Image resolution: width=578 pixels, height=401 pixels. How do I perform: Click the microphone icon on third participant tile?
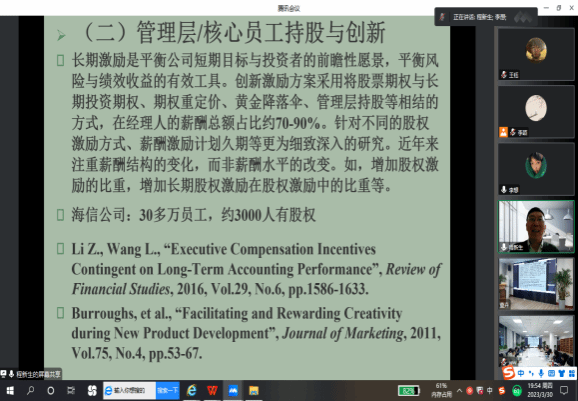coord(504,189)
